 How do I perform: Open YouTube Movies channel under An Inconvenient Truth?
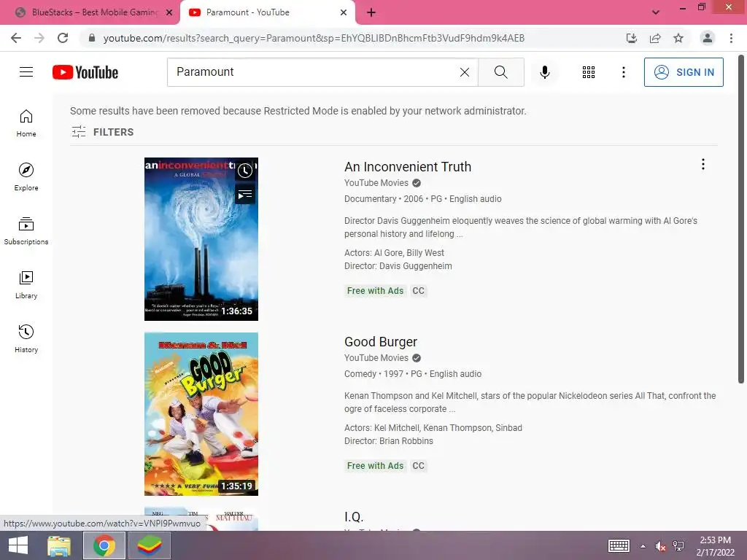376,183
